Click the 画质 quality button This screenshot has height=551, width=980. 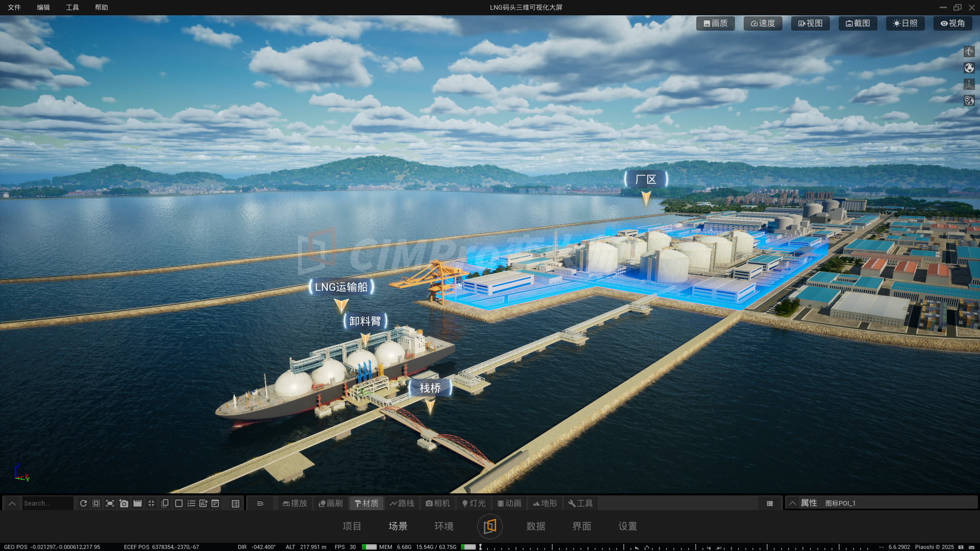[715, 23]
